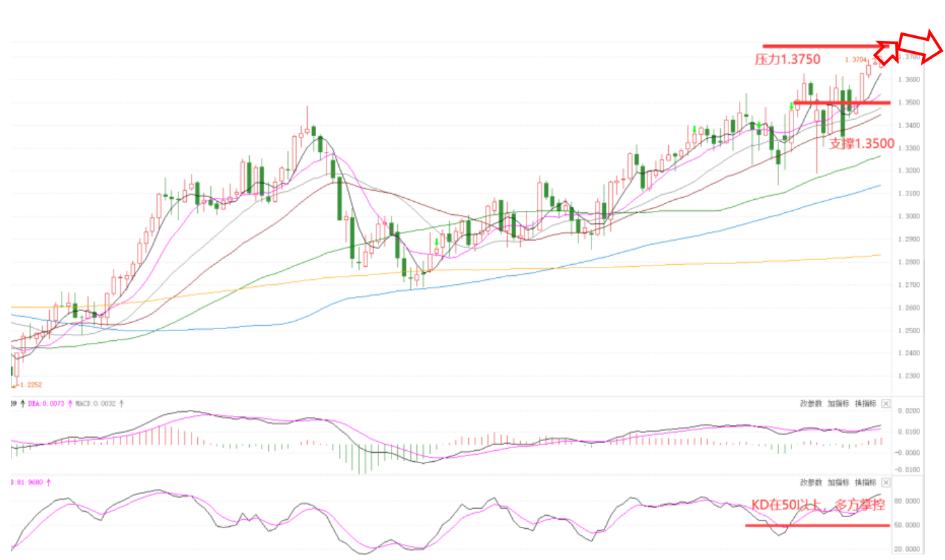This screenshot has width=945, height=560.
Task: Close the MACD indicator panel
Action: click(886, 404)
